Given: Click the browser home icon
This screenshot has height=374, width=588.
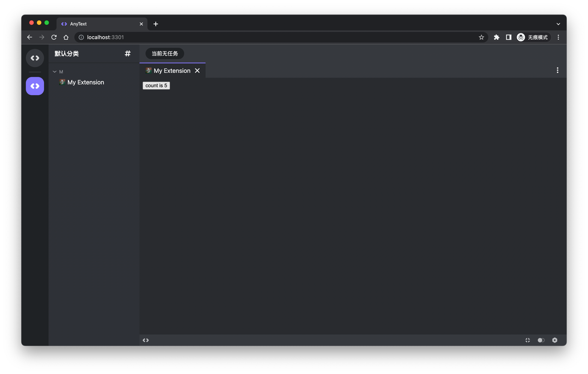Looking at the screenshot, I should (66, 37).
